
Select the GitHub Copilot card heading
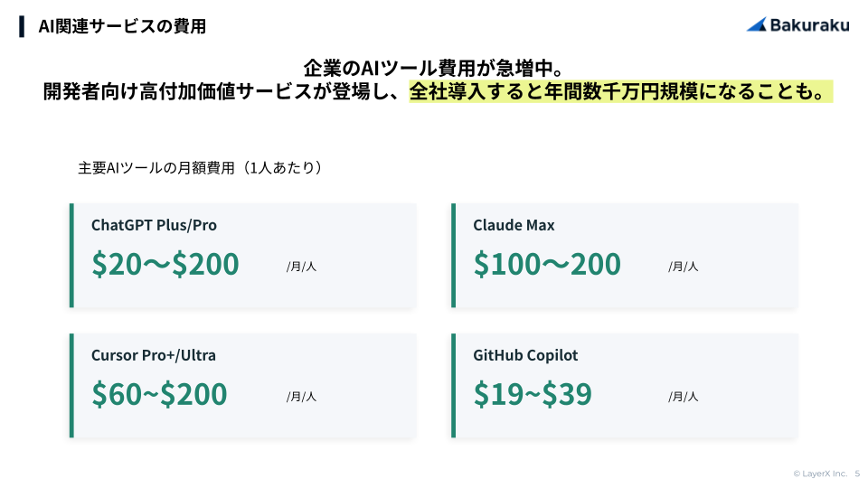coord(525,355)
